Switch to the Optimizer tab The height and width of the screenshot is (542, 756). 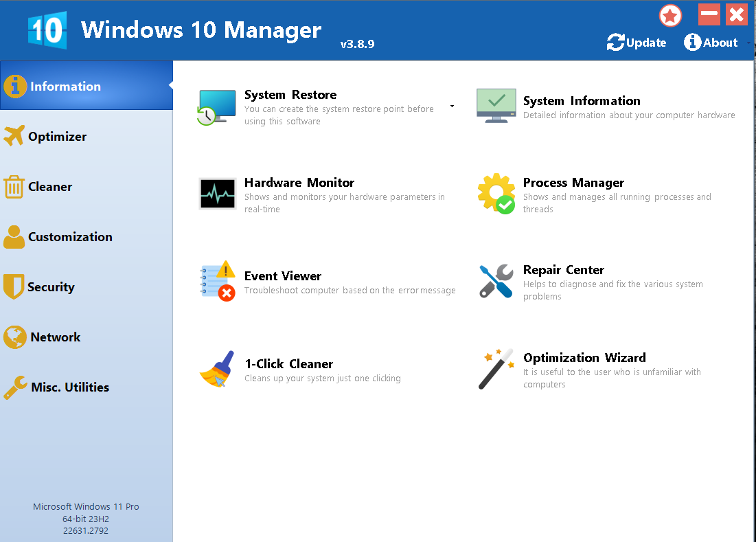[87, 136]
